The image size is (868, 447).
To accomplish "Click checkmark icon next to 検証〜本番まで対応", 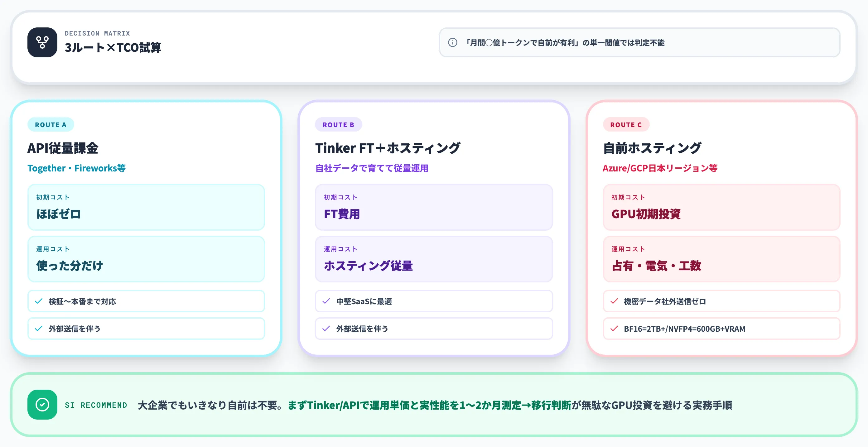I will coord(39,301).
